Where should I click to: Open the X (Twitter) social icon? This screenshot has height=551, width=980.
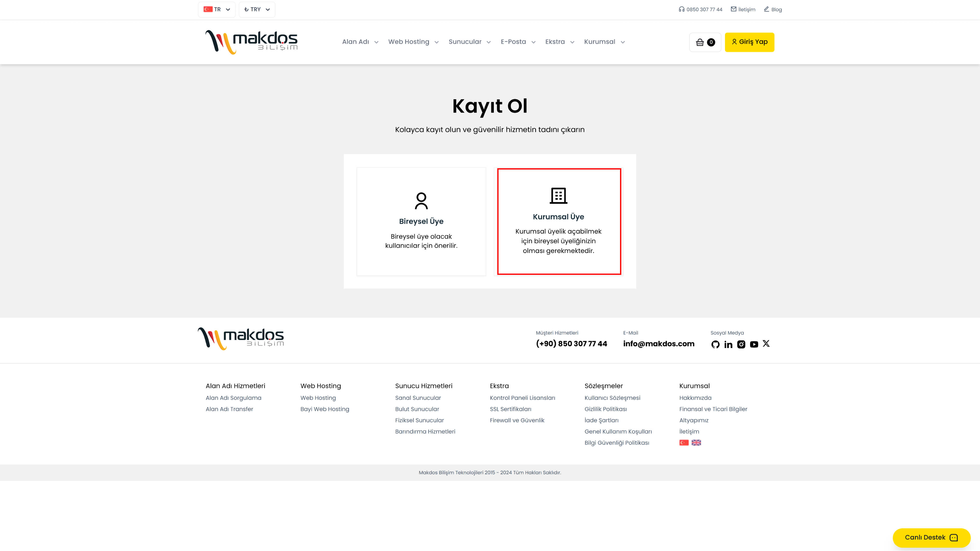pos(766,344)
